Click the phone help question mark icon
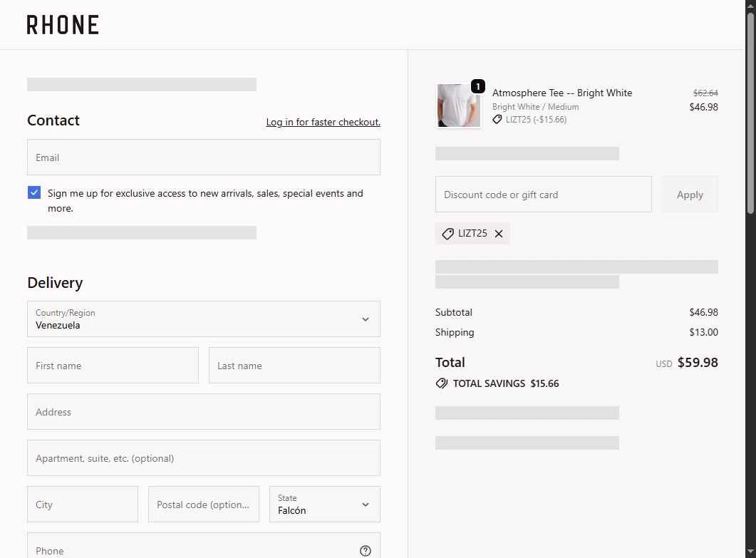The image size is (756, 558). click(x=366, y=550)
